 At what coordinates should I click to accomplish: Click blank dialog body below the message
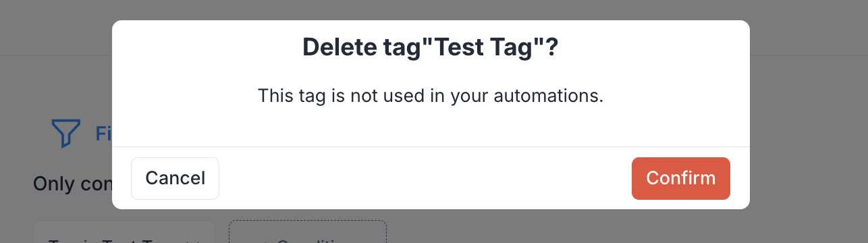(431, 127)
